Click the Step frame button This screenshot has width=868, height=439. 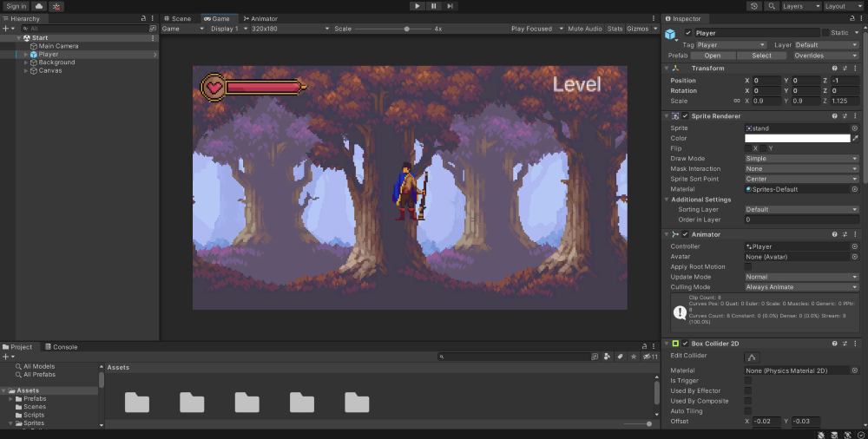pos(450,6)
